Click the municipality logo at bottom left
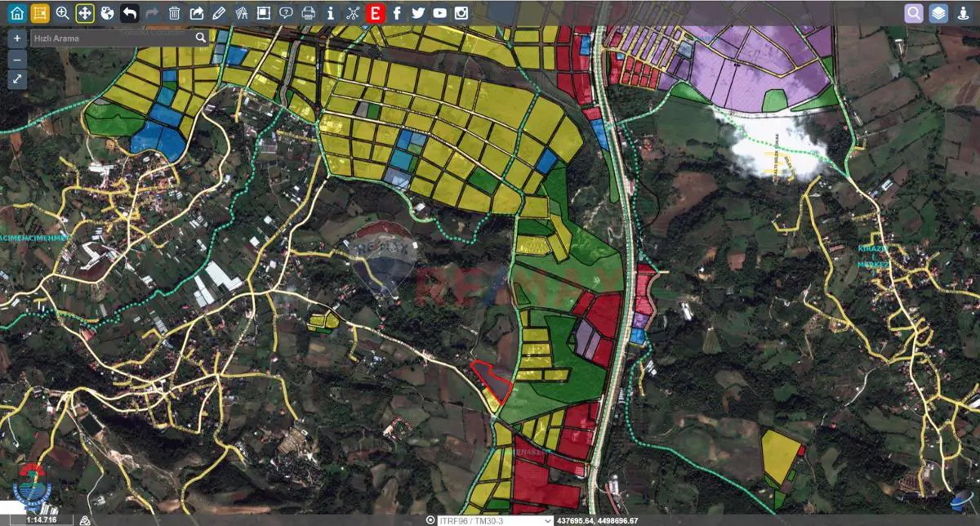This screenshot has width=980, height=526. (33, 487)
